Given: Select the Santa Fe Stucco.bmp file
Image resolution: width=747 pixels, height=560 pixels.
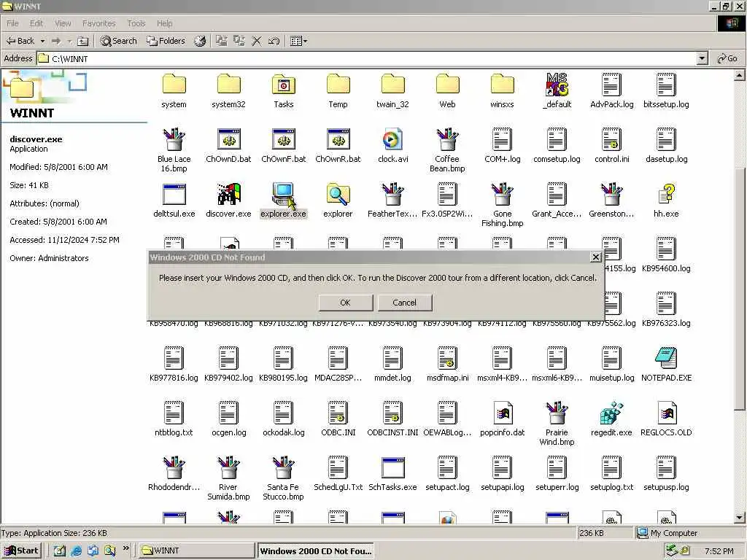Looking at the screenshot, I should (284, 478).
